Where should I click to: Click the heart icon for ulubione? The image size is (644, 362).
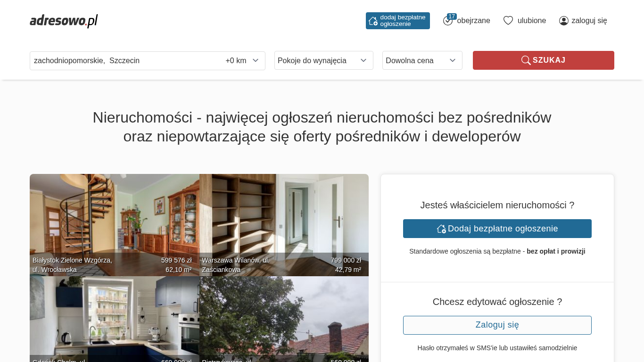click(x=508, y=21)
